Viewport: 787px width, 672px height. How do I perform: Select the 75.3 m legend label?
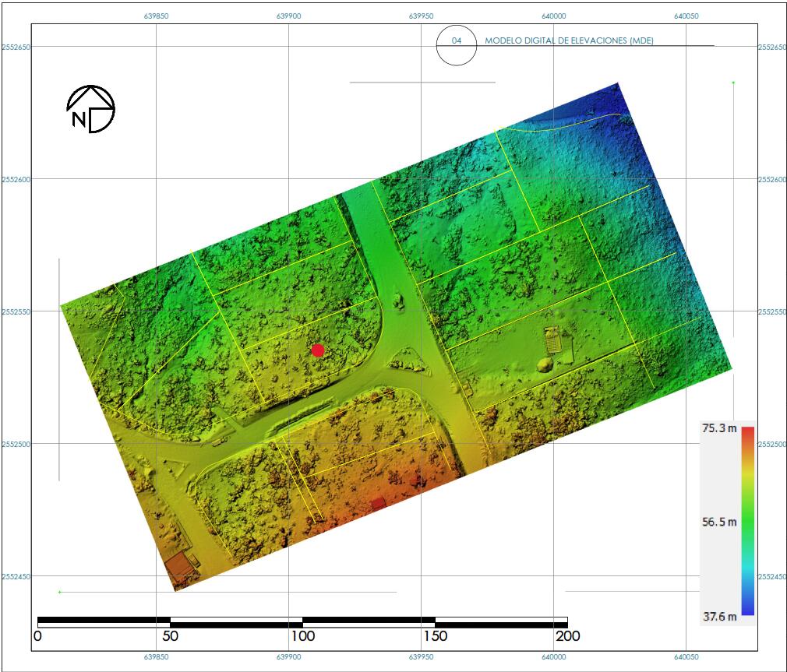tap(718, 428)
